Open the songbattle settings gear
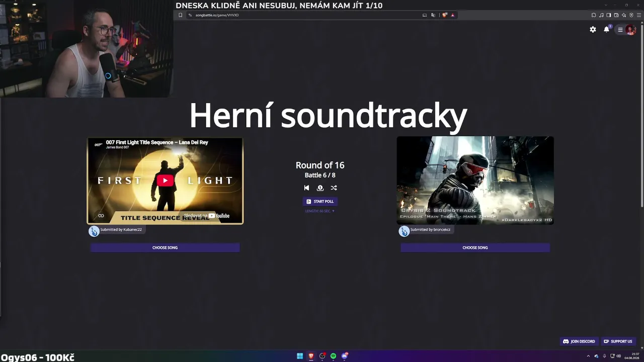644x362 pixels. coord(593,30)
